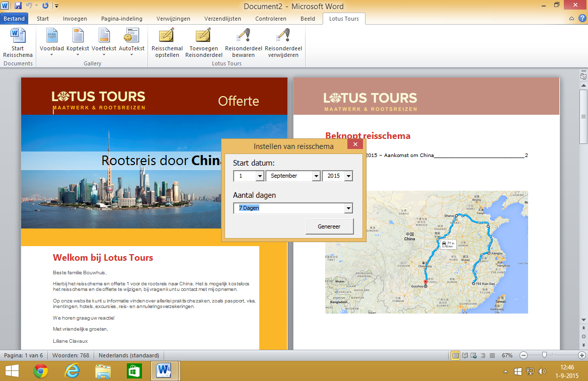
Task: Click the previous page double-arrow button
Action: point(583,328)
